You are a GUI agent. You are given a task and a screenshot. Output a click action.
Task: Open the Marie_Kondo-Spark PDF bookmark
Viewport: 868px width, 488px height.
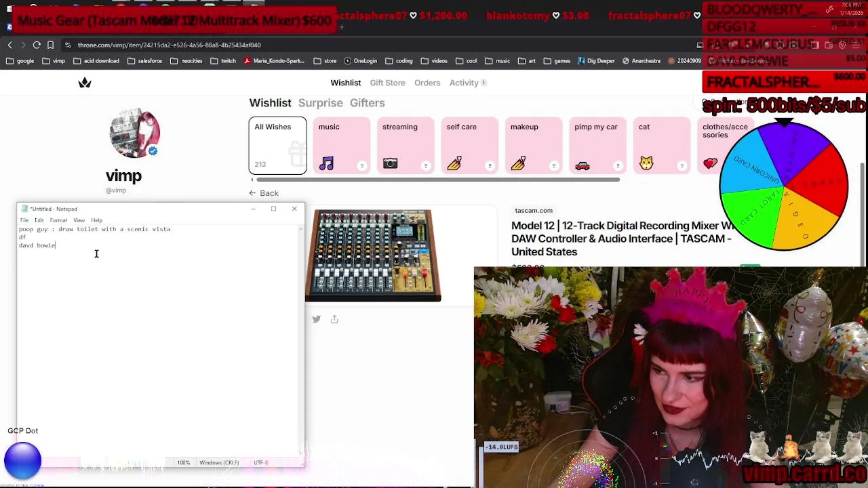274,61
